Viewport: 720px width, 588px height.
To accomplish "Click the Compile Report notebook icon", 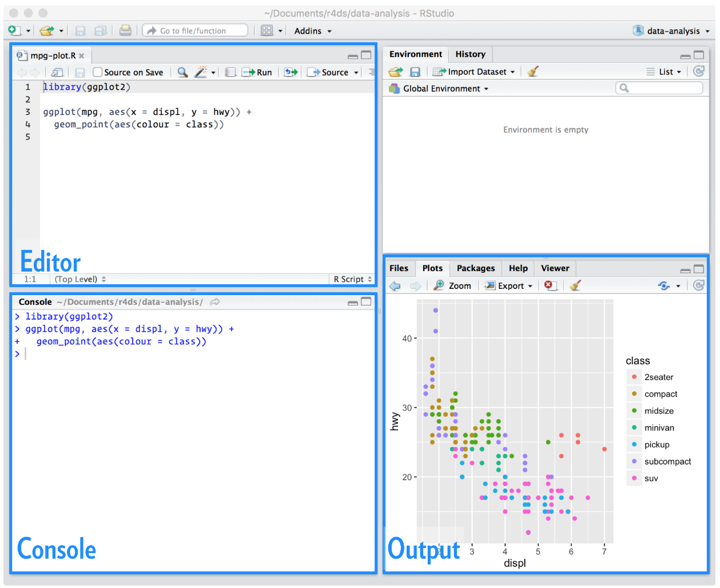I will pyautogui.click(x=230, y=72).
